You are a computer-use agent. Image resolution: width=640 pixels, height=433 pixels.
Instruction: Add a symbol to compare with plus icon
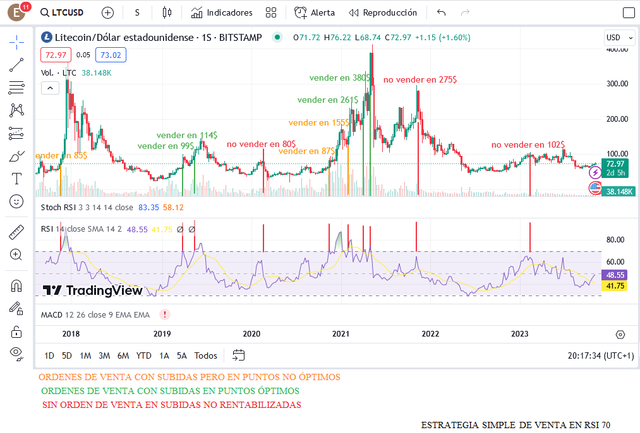point(107,13)
